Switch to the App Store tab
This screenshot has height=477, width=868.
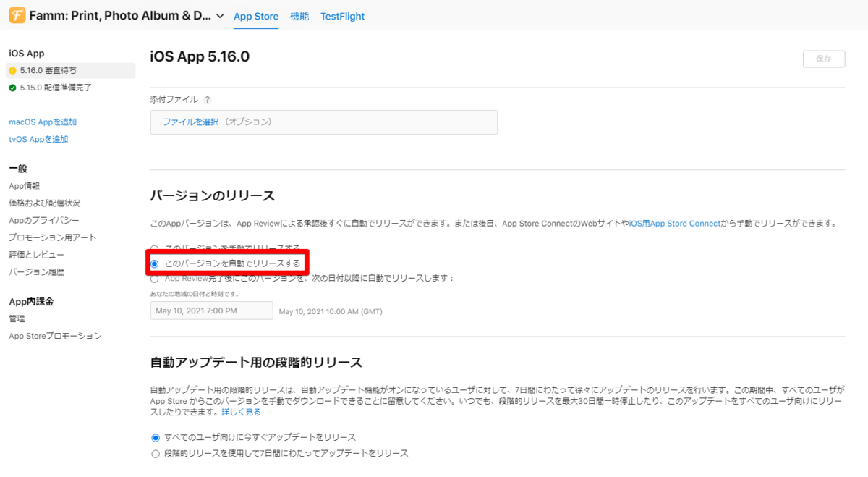256,16
